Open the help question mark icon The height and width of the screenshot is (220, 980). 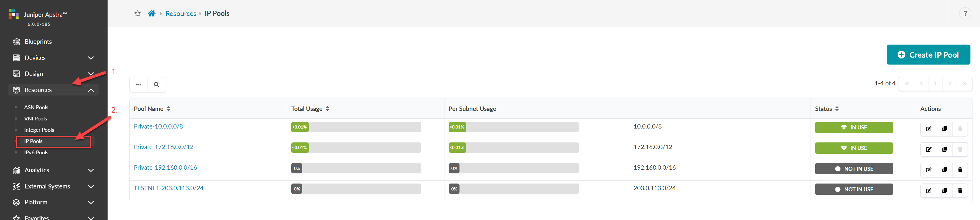(x=965, y=14)
